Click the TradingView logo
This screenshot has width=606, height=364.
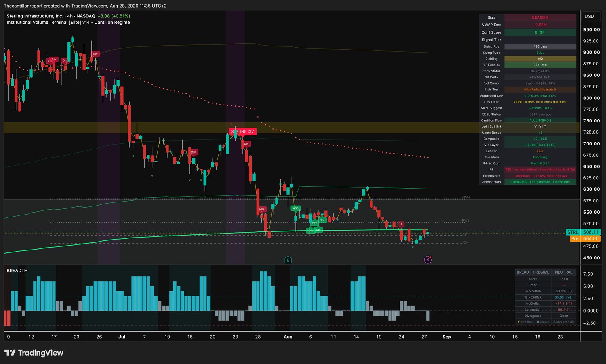pyautogui.click(x=34, y=353)
